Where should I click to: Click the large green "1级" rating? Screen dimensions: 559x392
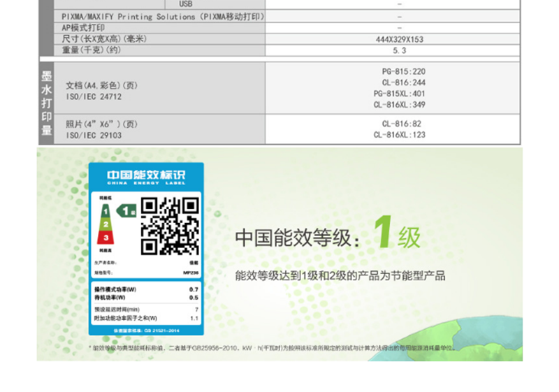(397, 234)
